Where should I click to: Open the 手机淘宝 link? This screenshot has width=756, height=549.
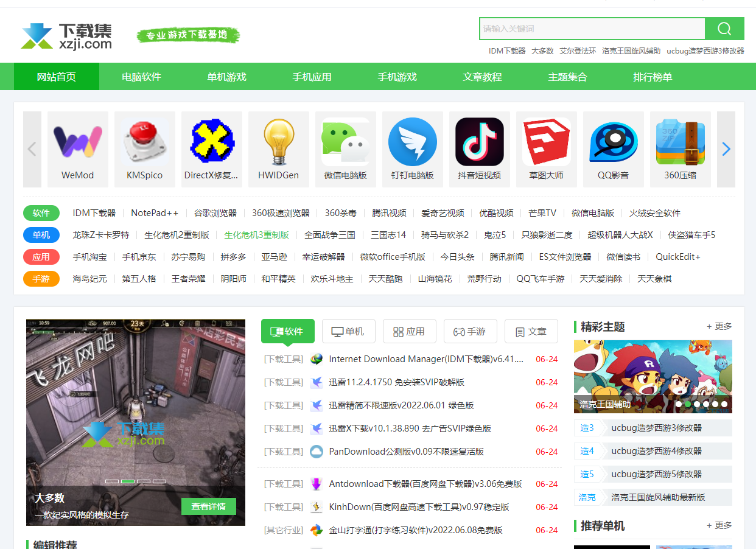tap(89, 257)
